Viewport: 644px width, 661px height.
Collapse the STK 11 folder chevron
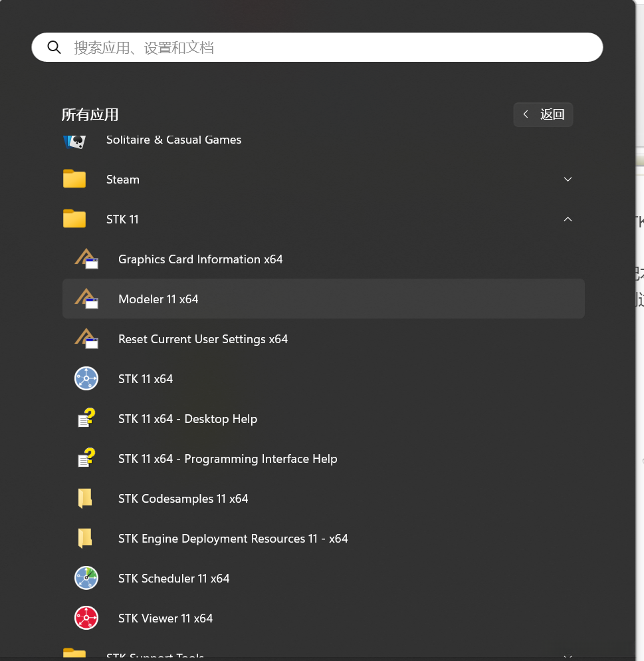(x=568, y=219)
